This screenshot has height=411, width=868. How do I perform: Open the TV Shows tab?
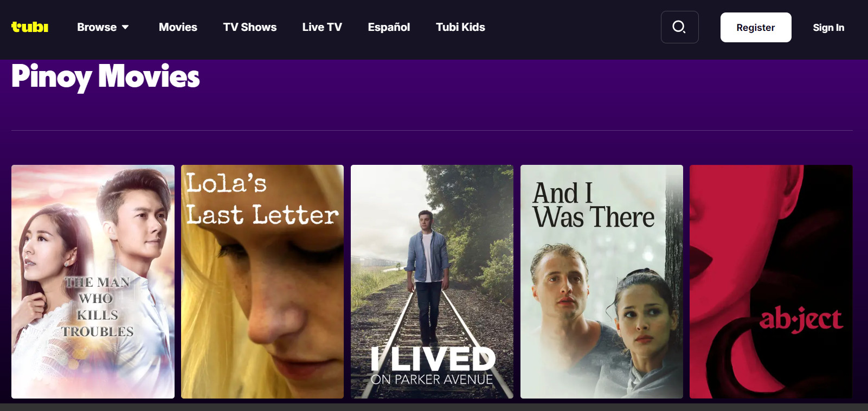tap(250, 27)
